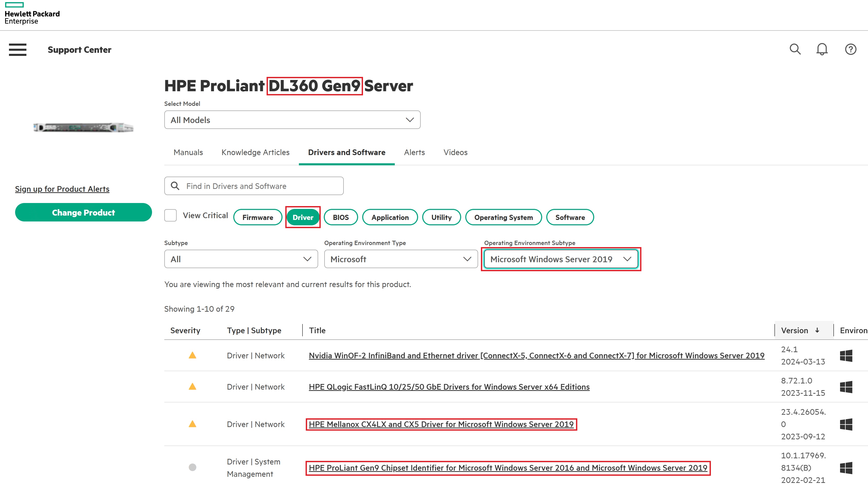The image size is (868, 486).
Task: Click the Change Product button
Action: (84, 212)
